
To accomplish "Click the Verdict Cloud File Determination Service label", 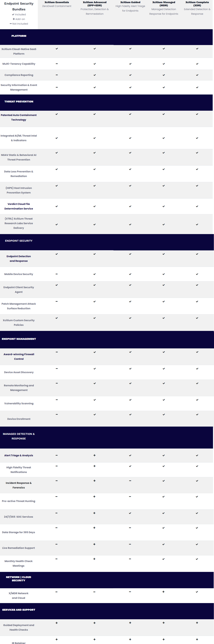I will pos(19,206).
